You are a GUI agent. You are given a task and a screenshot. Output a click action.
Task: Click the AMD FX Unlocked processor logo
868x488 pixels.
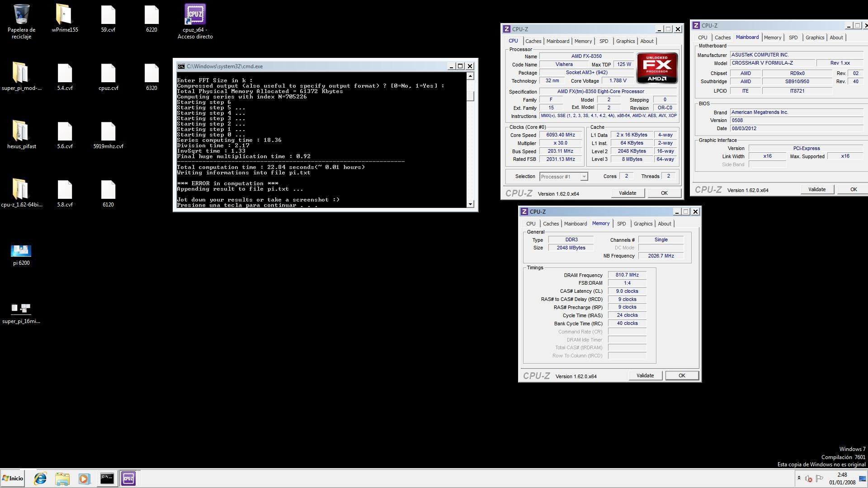point(657,68)
